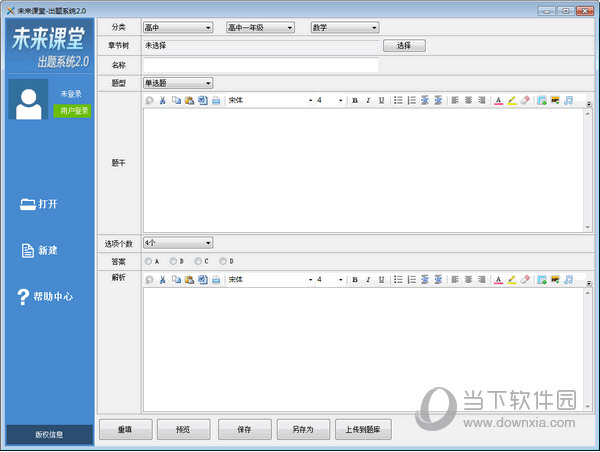Screen dimensions: 600x452
Task: Select answer option D radio button
Action: (x=223, y=261)
